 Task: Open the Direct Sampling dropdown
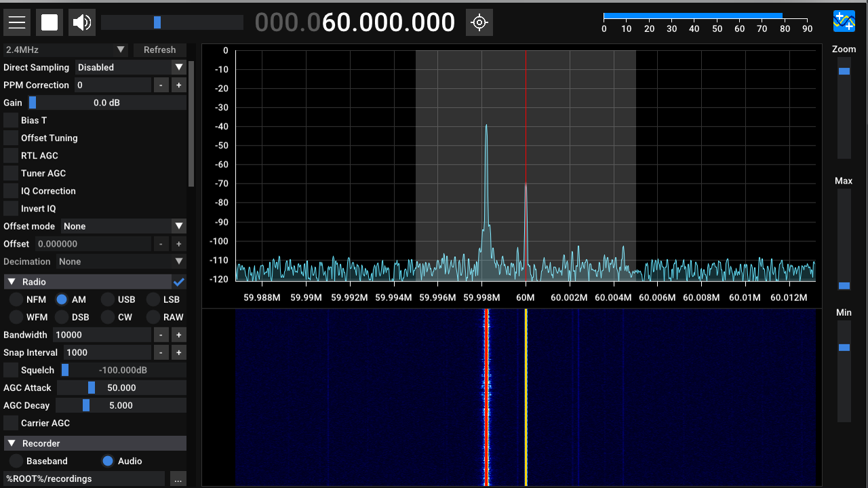pos(130,67)
